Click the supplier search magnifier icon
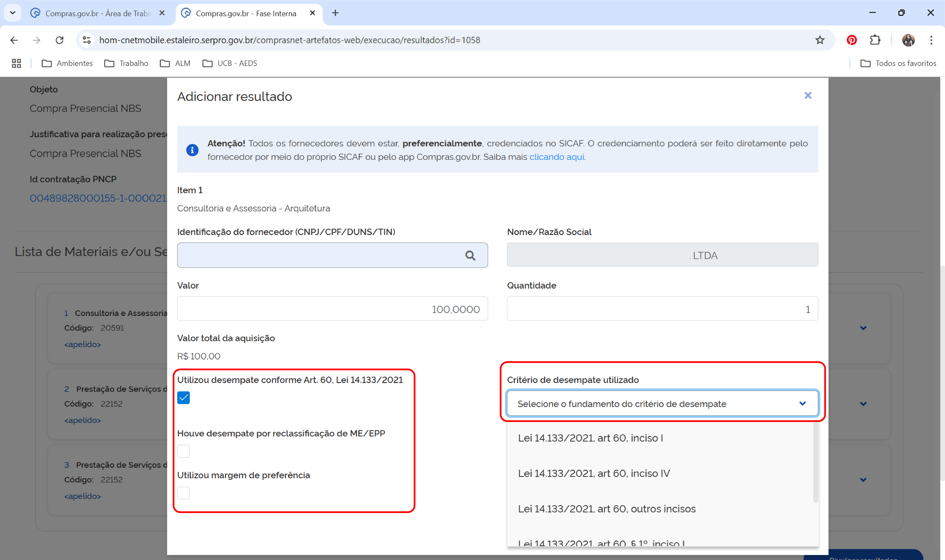Screen dimensions: 945x560 pyautogui.click(x=470, y=256)
